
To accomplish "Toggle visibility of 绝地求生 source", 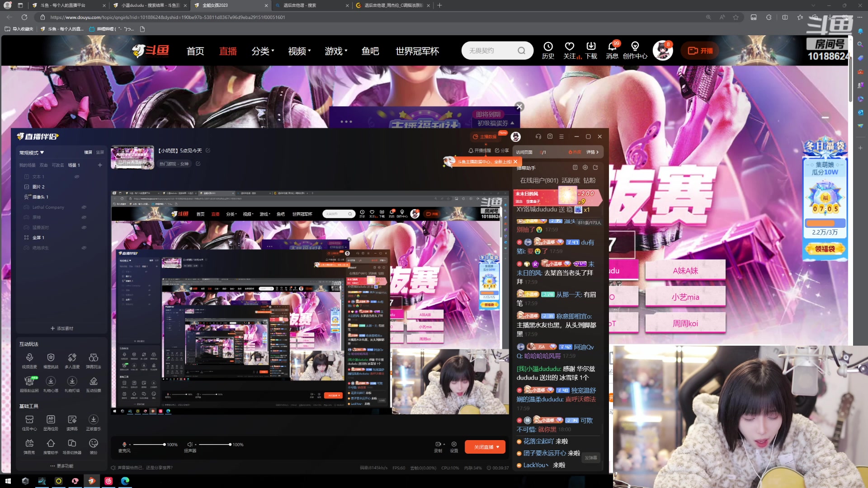I will (84, 248).
